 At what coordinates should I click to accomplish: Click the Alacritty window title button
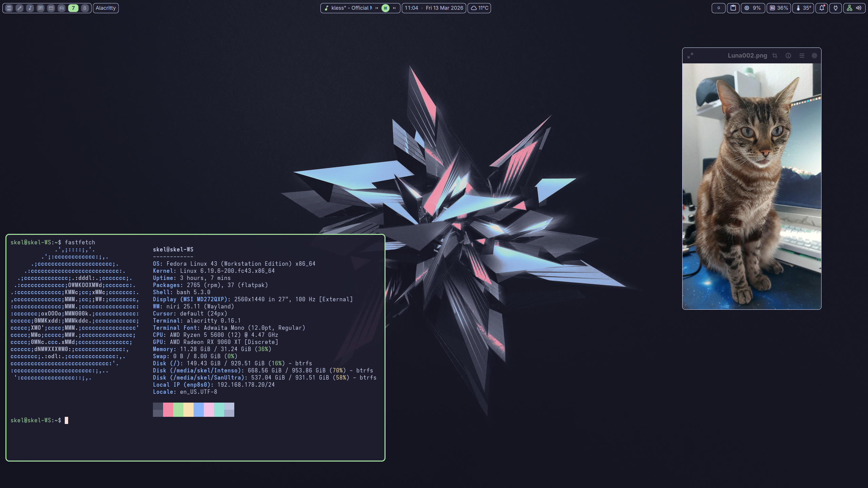click(105, 8)
